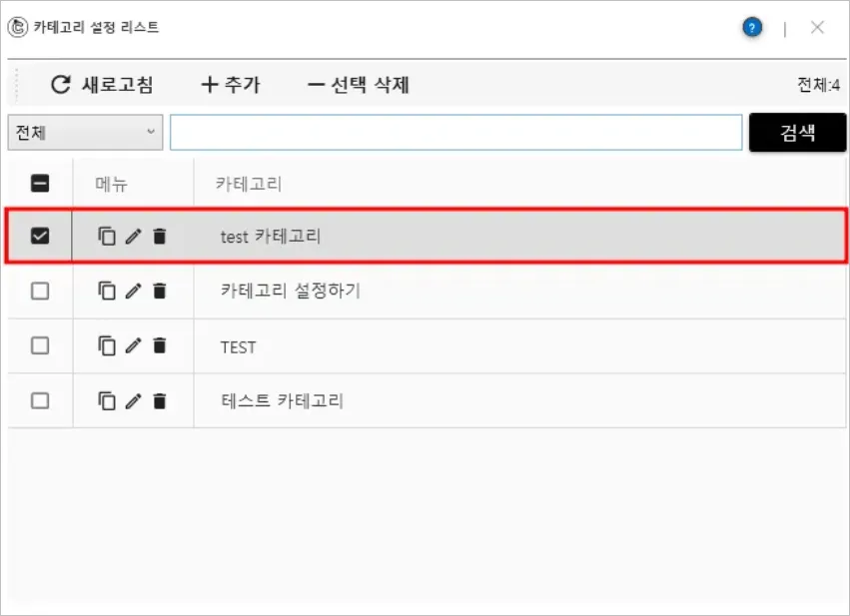Click trash icon in test 카테고리 row
The image size is (850, 616).
click(x=160, y=237)
